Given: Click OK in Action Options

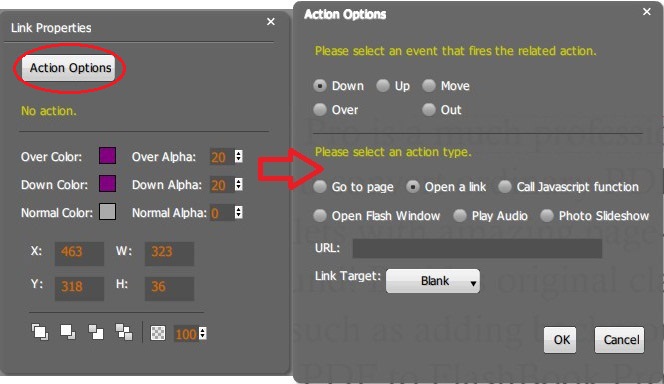Looking at the screenshot, I should tap(560, 340).
